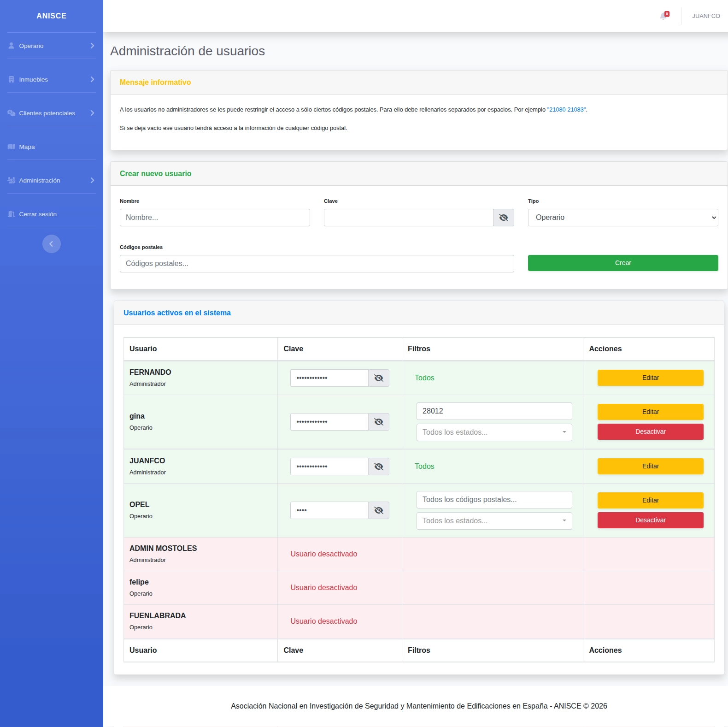
Task: Click the Mapa map icon in sidebar
Action: pyautogui.click(x=12, y=147)
